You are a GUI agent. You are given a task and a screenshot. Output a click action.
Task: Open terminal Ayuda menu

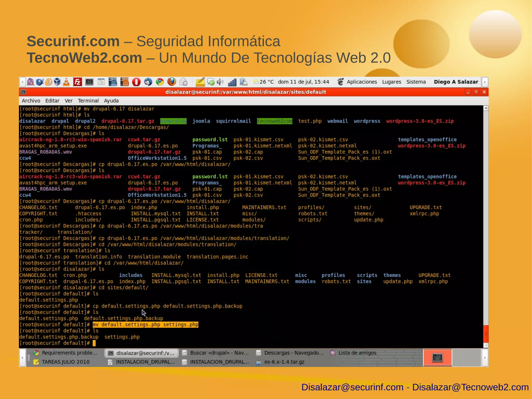(x=111, y=101)
